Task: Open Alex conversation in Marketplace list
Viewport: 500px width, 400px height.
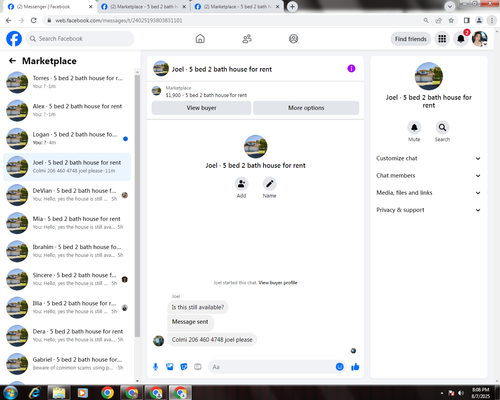Action: [x=67, y=110]
